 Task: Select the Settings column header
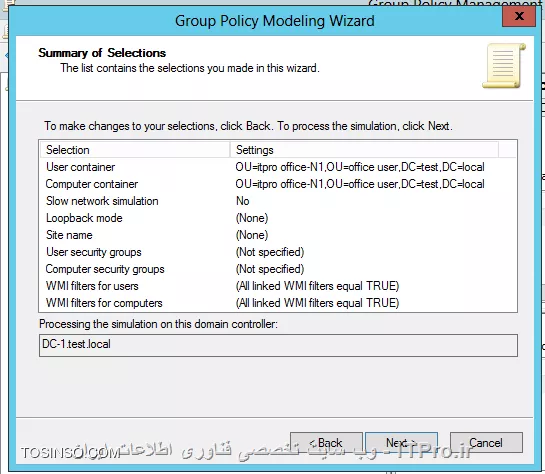364,150
